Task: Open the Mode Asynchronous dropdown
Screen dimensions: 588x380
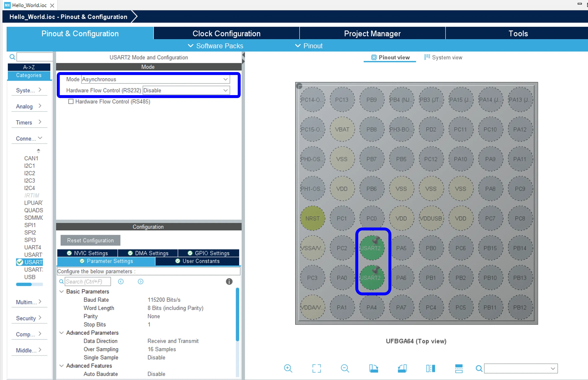Action: [225, 79]
